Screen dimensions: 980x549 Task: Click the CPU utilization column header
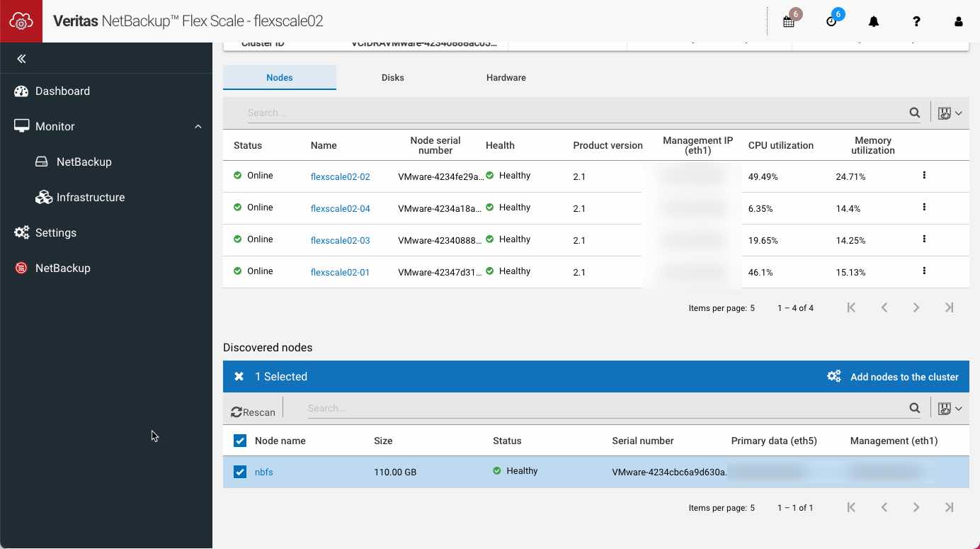(781, 145)
